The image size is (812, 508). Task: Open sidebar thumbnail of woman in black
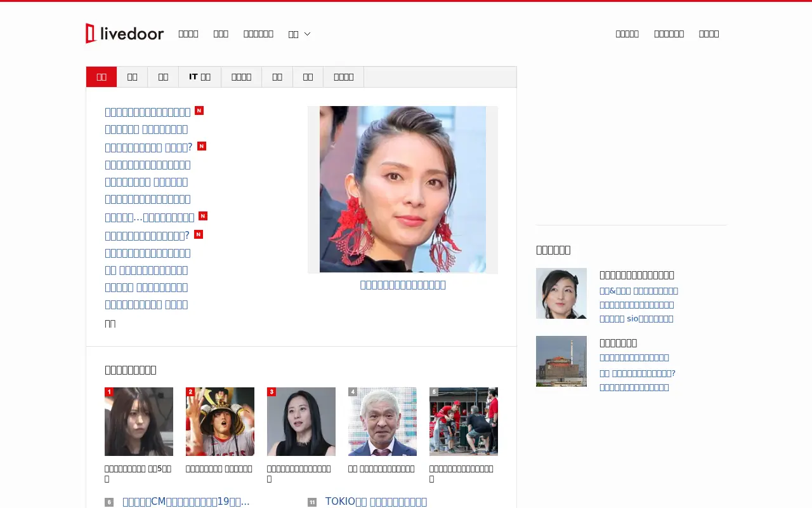[561, 293]
